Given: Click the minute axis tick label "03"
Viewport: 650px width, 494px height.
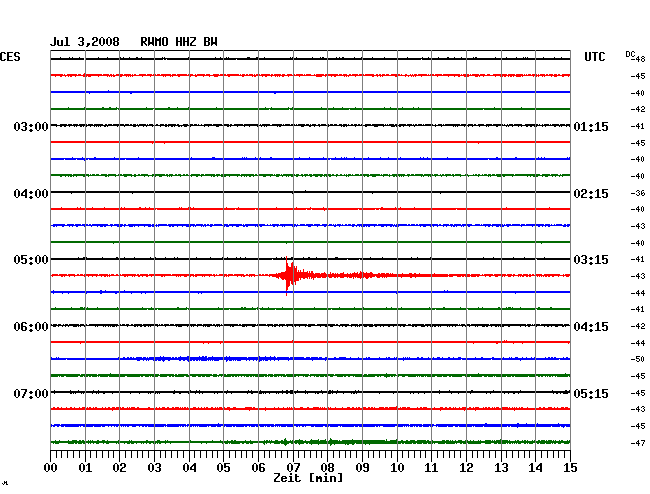Looking at the screenshot, I should click(x=154, y=467).
